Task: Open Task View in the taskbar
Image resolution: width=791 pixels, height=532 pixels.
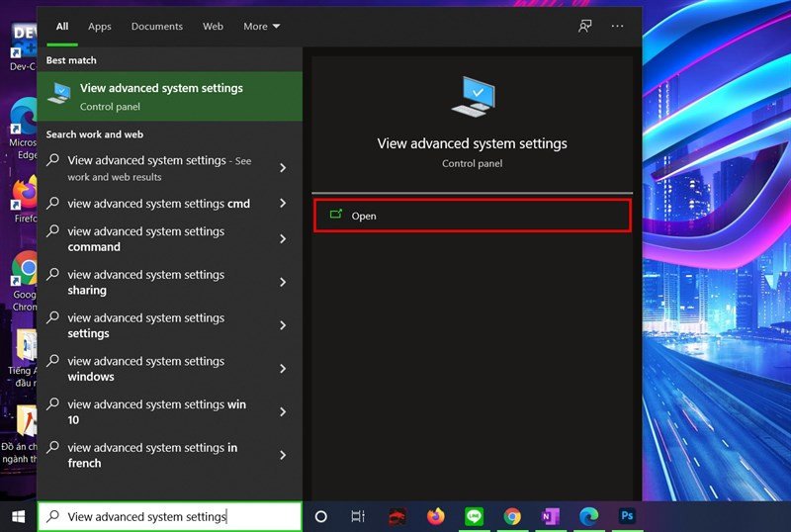Action: (358, 516)
